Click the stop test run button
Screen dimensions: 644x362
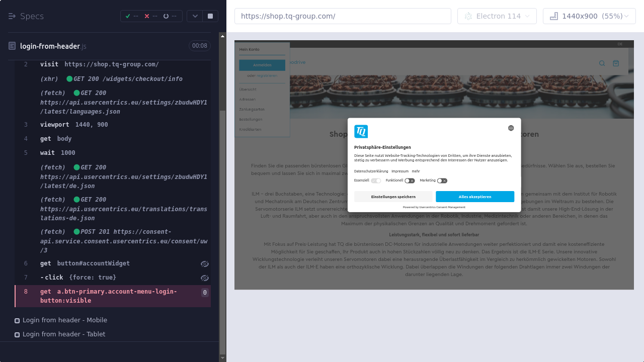coord(210,16)
